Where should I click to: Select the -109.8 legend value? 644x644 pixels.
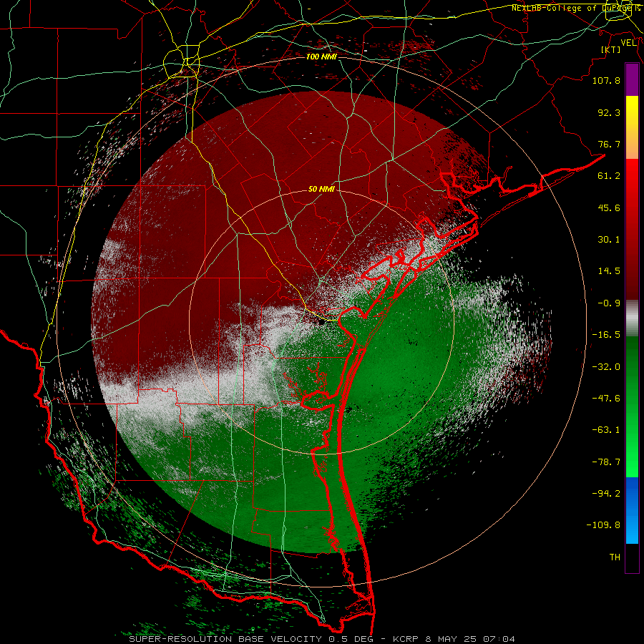pos(603,525)
